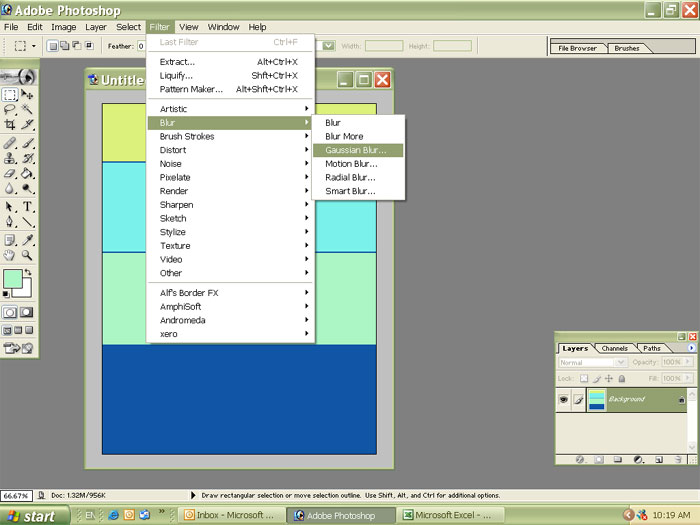The height and width of the screenshot is (525, 700).
Task: Toggle lock position icon in Layers panel
Action: pyautogui.click(x=609, y=379)
